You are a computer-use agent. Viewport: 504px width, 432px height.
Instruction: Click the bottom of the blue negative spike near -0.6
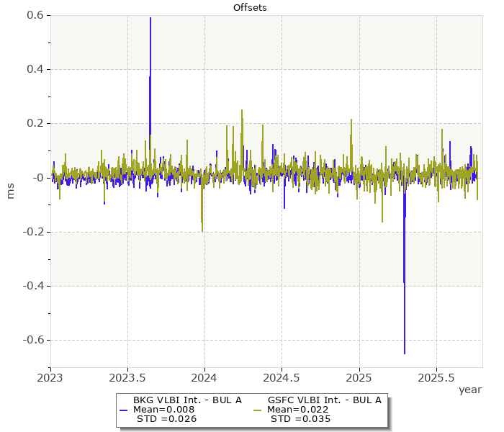405,353
